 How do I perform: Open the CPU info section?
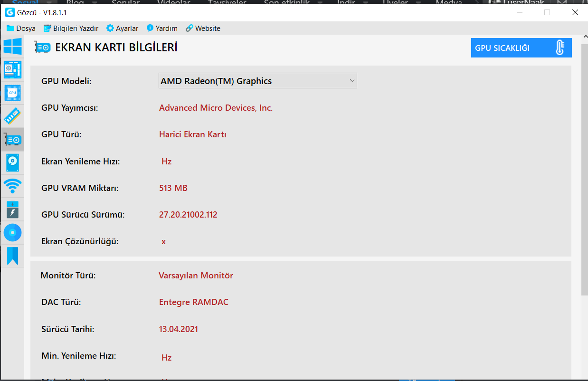(12, 93)
